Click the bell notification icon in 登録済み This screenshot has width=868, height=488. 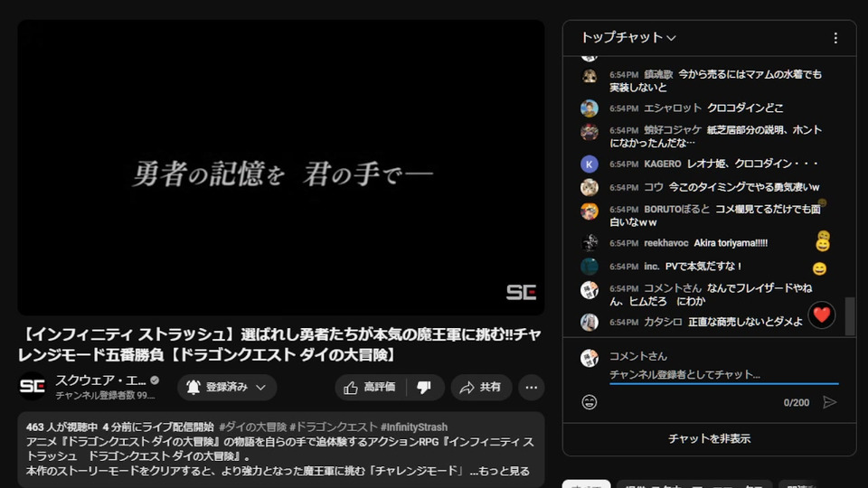point(193,388)
